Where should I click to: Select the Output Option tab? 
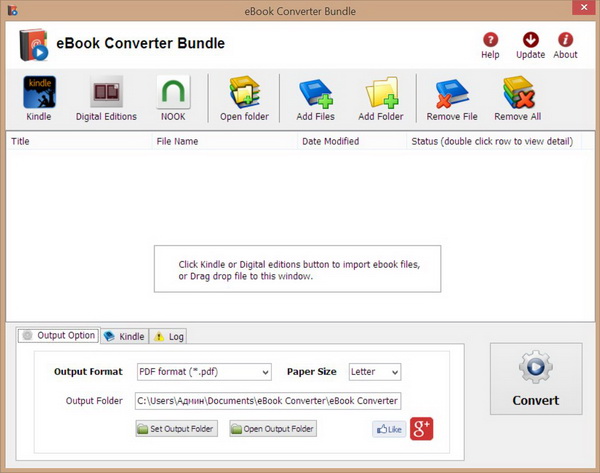tap(58, 336)
